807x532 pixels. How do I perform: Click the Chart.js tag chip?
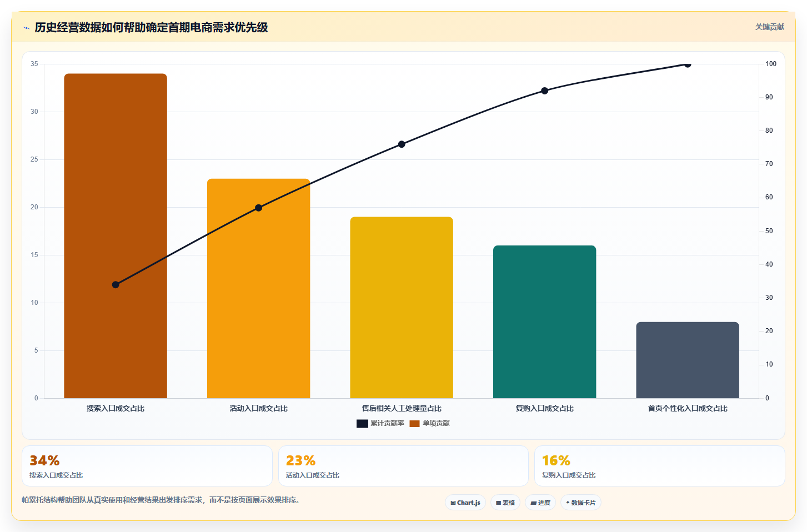tap(465, 503)
